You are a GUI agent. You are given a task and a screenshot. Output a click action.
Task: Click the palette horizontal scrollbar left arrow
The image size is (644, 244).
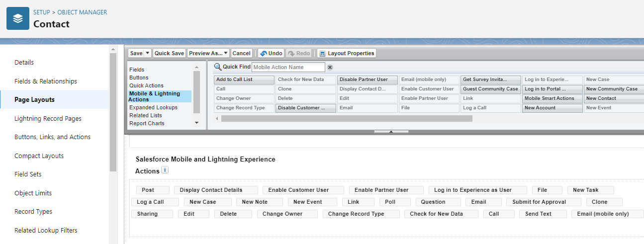[x=217, y=119]
